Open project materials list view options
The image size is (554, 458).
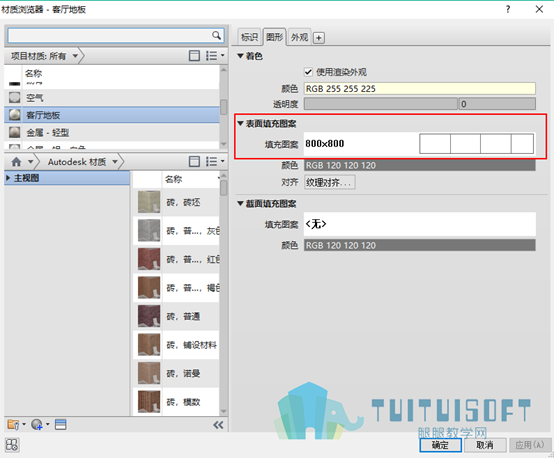214,56
